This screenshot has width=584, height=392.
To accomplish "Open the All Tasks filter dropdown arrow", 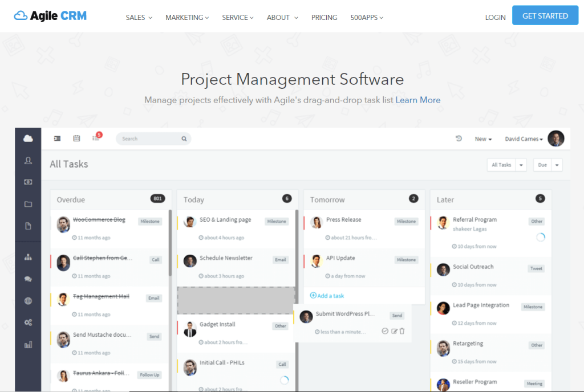I will coord(521,165).
